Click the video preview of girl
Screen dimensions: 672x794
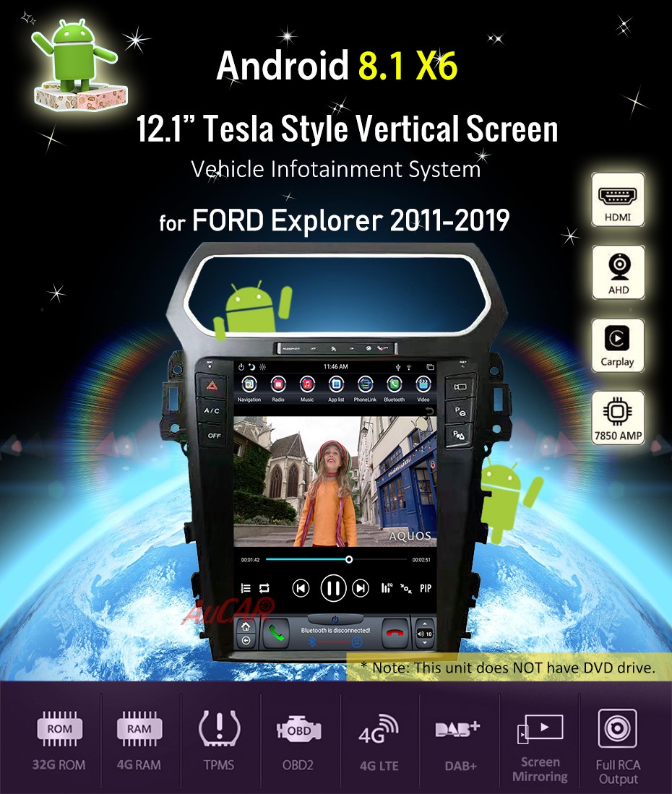pyautogui.click(x=335, y=482)
